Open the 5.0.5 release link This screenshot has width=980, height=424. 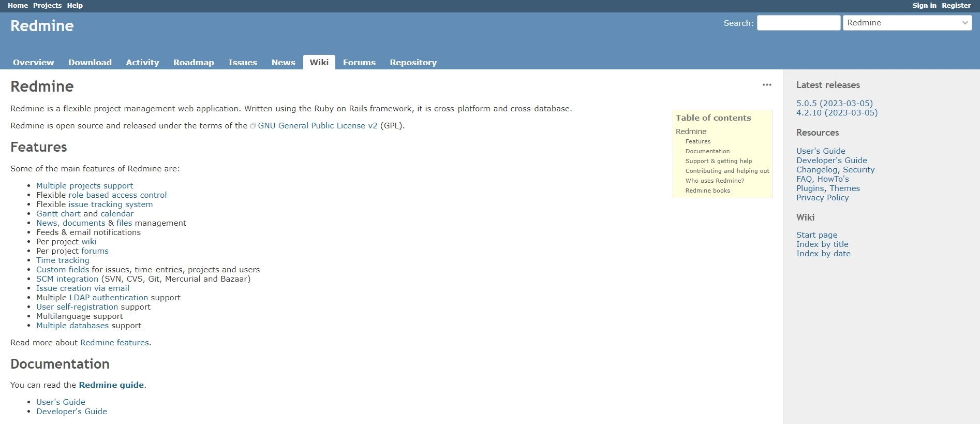pos(834,104)
